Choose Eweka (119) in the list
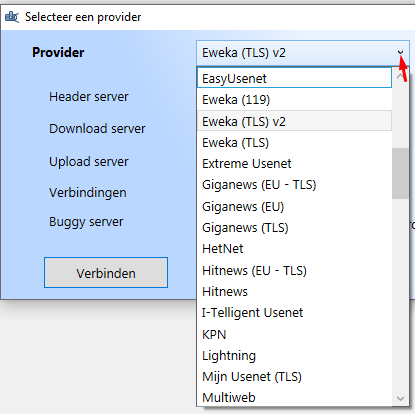The width and height of the screenshot is (415, 414). pos(294,99)
